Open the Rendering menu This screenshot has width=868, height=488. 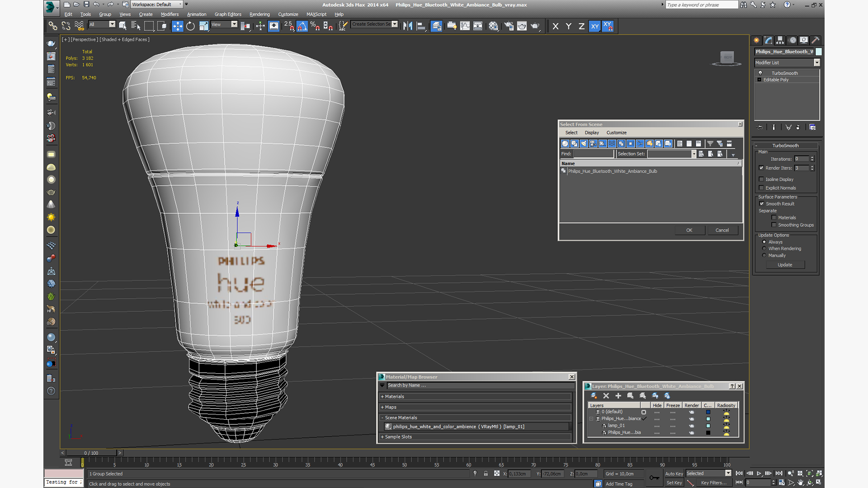(259, 14)
